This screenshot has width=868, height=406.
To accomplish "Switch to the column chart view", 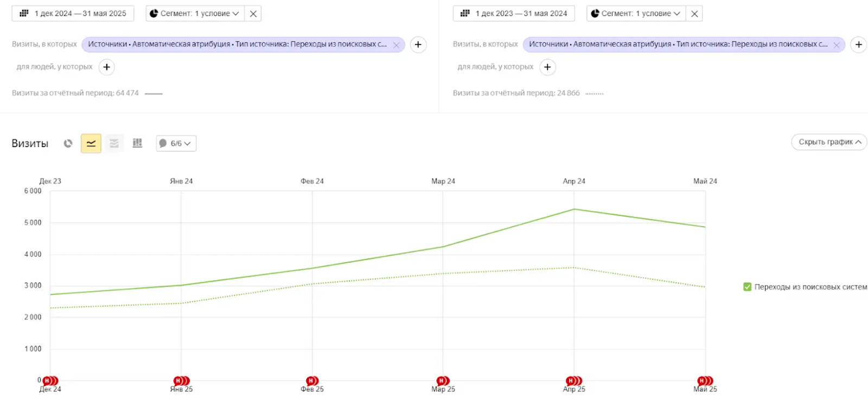I will pyautogui.click(x=137, y=143).
